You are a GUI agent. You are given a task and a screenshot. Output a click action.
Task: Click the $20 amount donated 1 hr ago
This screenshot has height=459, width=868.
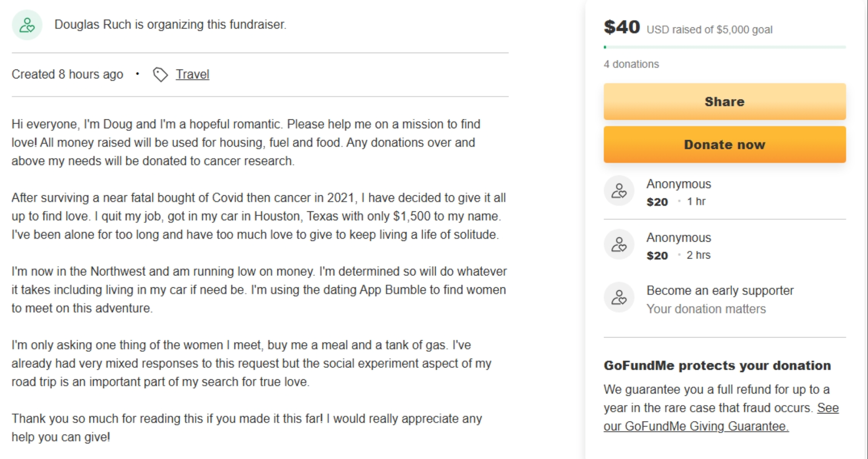click(657, 202)
